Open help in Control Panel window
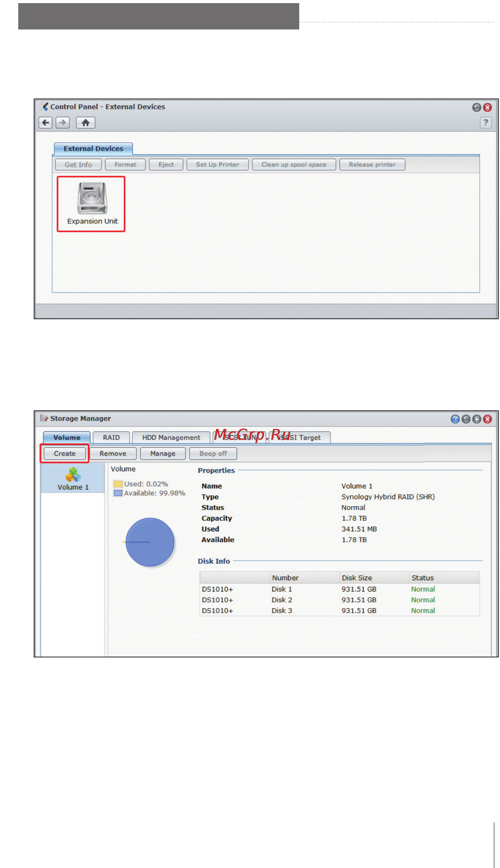The image size is (500, 868). click(x=486, y=123)
